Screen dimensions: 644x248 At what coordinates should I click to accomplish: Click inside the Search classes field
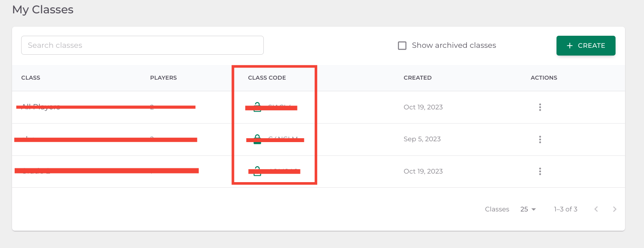[x=142, y=45]
